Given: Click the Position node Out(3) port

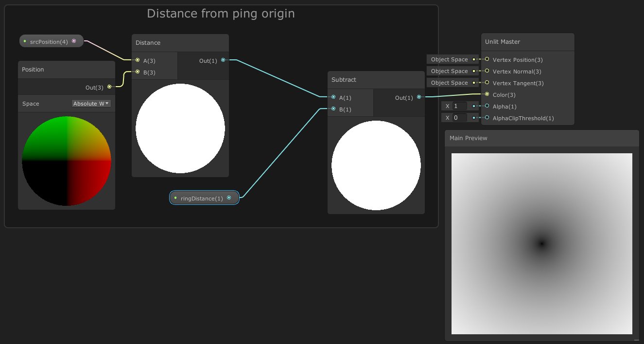Looking at the screenshot, I should coord(109,87).
